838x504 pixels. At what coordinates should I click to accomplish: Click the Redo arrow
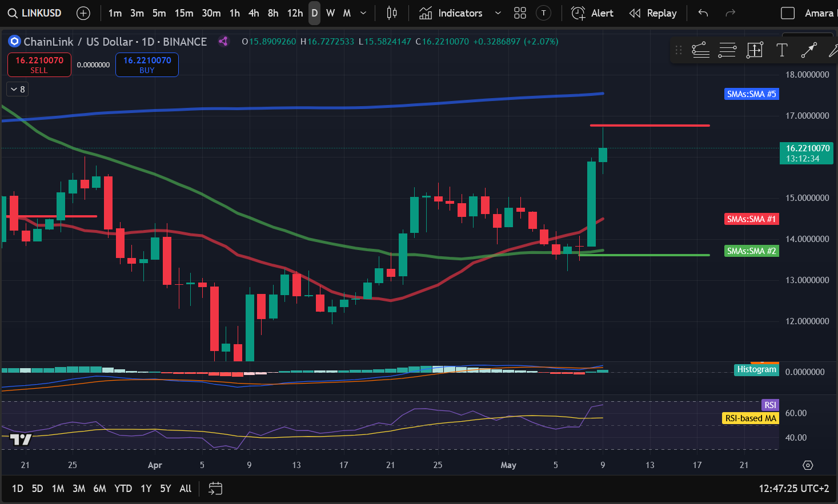(x=729, y=13)
